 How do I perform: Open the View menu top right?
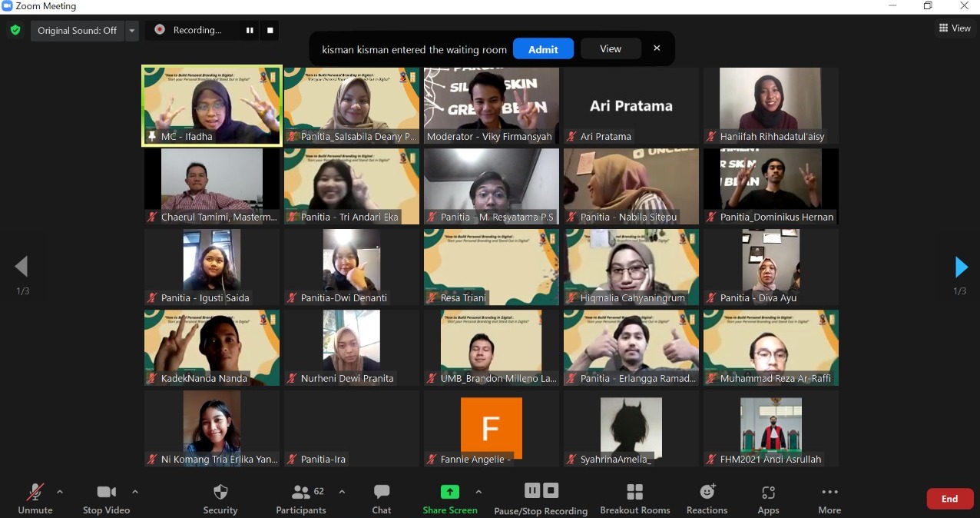click(x=955, y=28)
